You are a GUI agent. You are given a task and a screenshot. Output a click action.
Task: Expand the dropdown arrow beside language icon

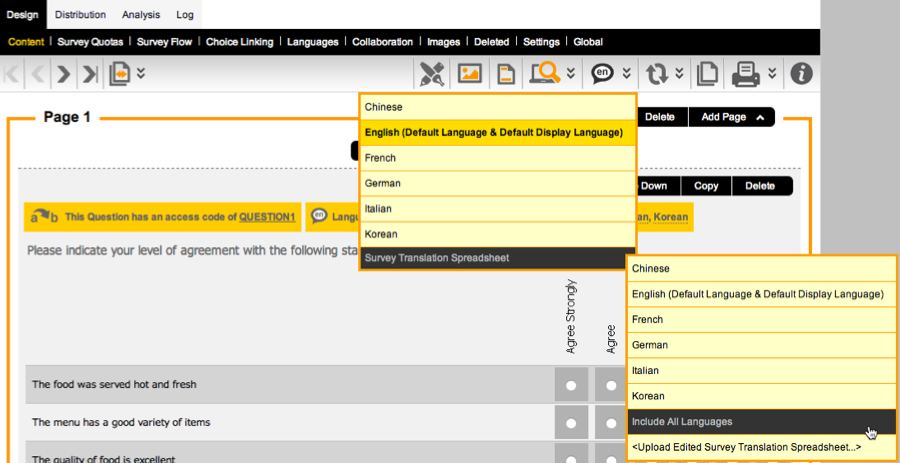point(627,73)
